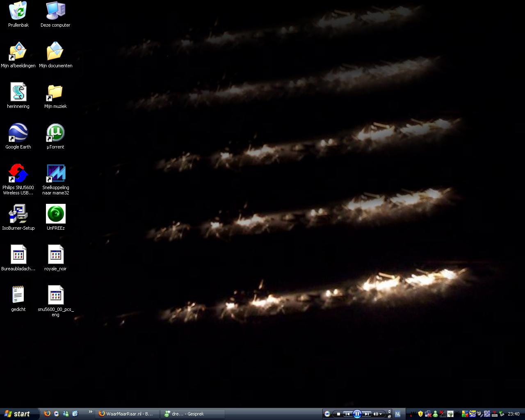
Task: Select Bureaubladach... theme file
Action: [18, 258]
